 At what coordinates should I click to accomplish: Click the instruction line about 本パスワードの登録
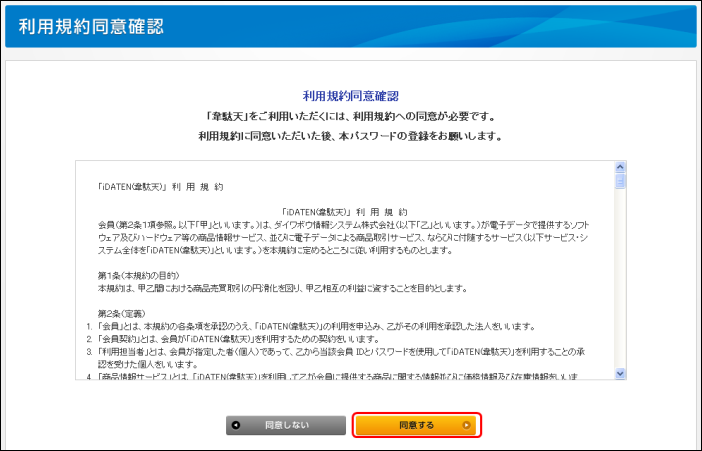pyautogui.click(x=350, y=135)
